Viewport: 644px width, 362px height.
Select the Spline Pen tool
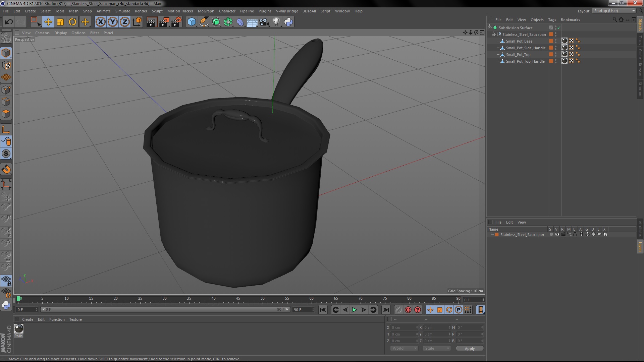[204, 22]
